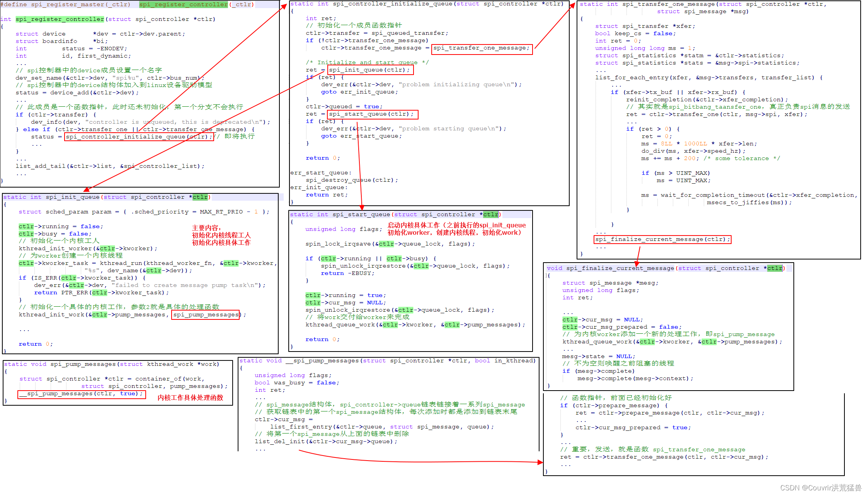Viewport: 868px width, 495px height.
Task: Click the red annotation '内核工作具体处理函数'
Action: click(190, 398)
